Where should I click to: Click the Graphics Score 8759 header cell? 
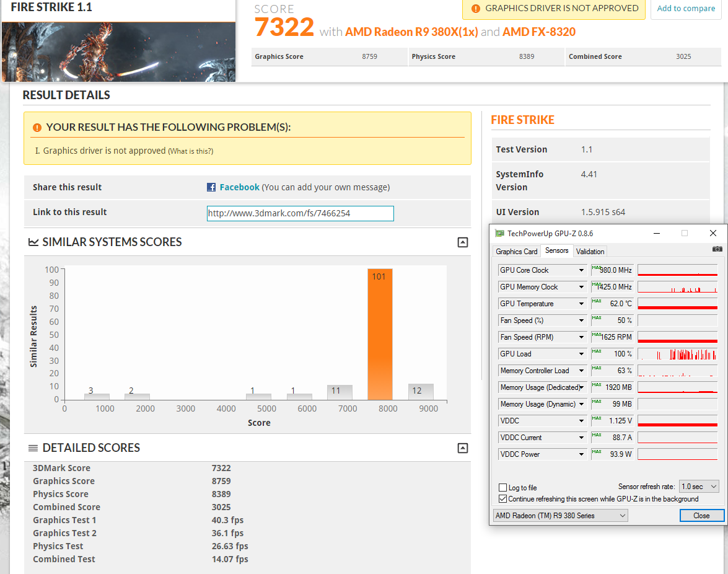click(330, 56)
